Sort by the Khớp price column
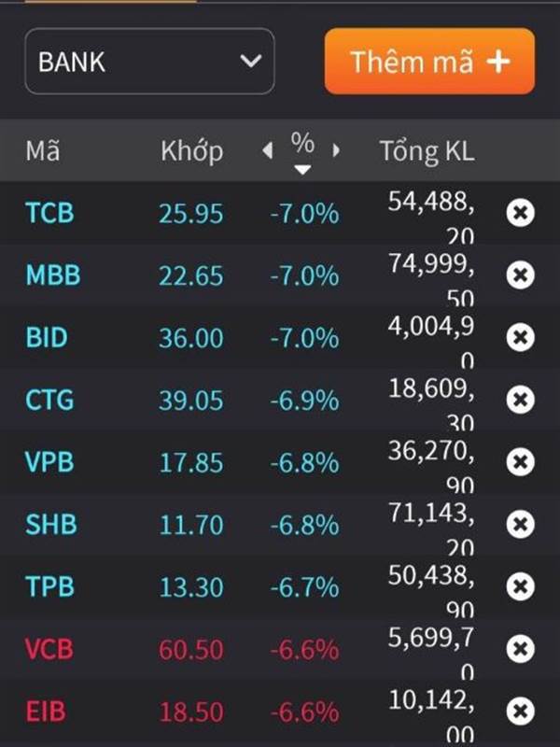The height and width of the screenshot is (747, 560). (x=191, y=150)
